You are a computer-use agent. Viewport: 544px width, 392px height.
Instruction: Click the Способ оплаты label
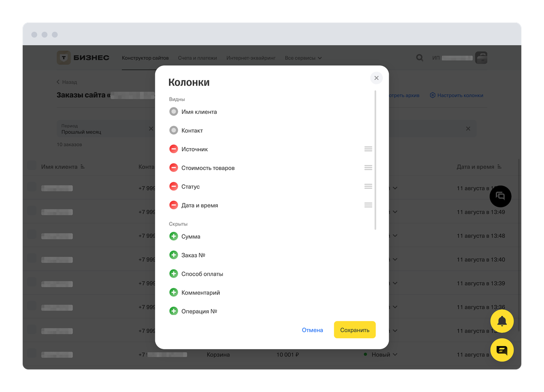coord(202,274)
